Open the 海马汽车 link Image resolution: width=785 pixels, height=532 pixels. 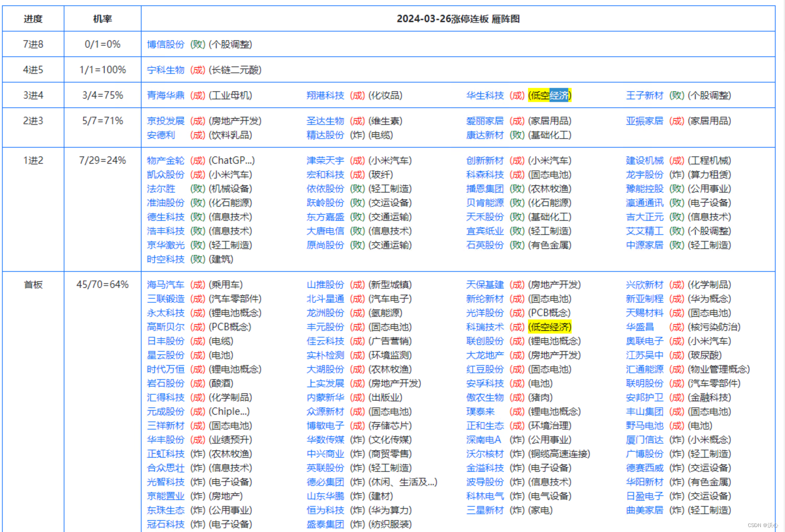(x=165, y=285)
